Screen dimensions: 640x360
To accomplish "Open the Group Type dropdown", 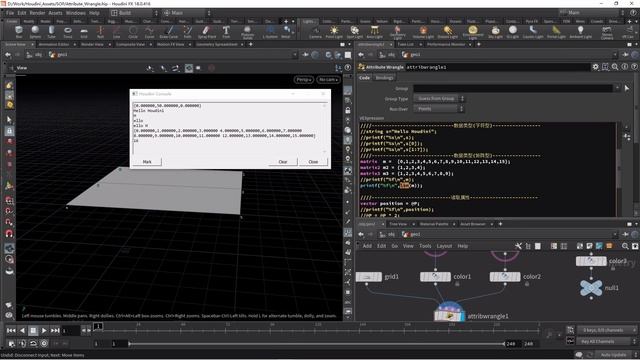I will point(439,98).
